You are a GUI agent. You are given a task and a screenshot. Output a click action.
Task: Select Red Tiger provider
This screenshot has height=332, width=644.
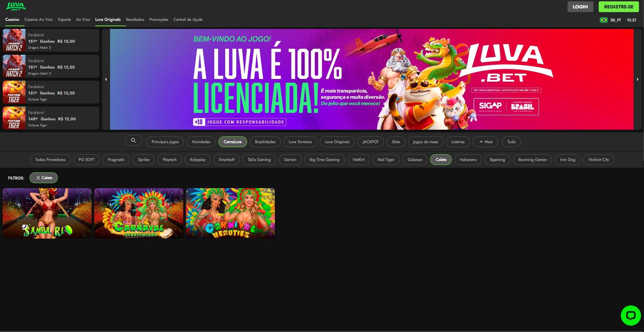tap(386, 160)
